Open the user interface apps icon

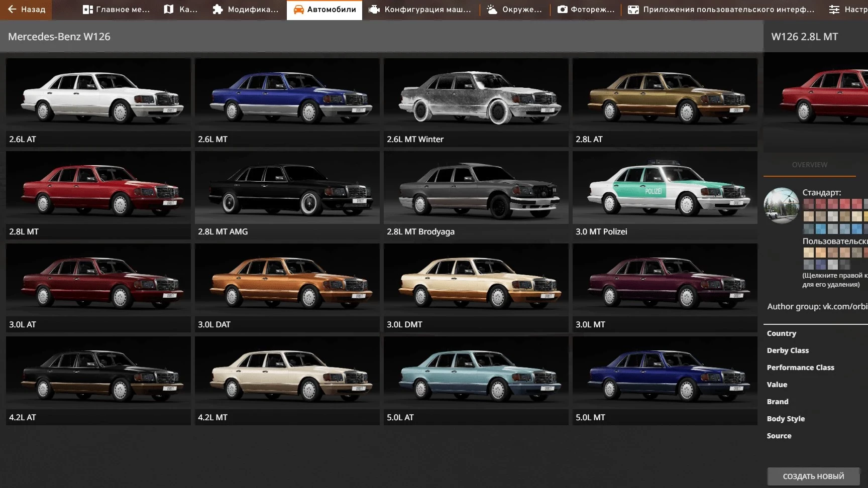633,10
